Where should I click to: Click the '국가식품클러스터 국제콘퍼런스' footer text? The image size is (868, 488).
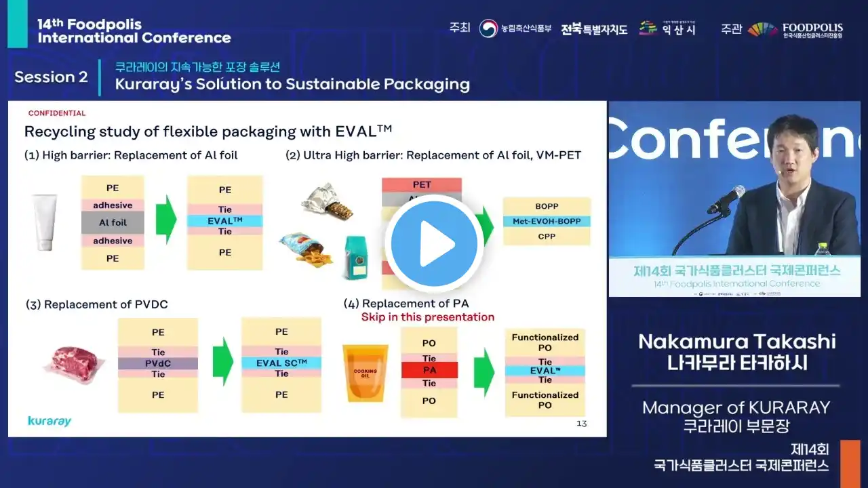(741, 466)
